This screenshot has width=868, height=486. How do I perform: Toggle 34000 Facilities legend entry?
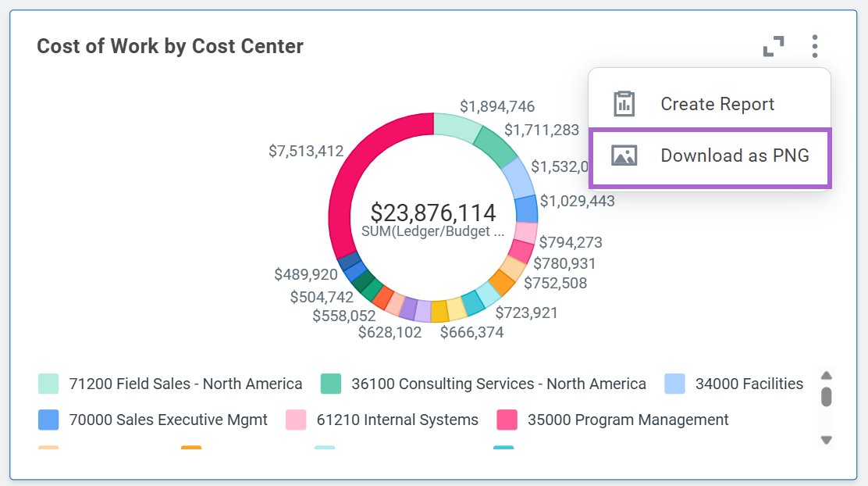(x=734, y=384)
